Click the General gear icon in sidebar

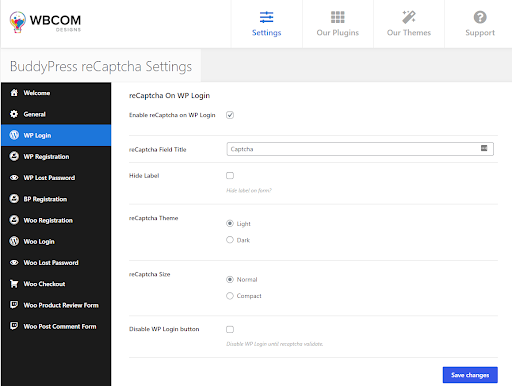click(x=14, y=114)
